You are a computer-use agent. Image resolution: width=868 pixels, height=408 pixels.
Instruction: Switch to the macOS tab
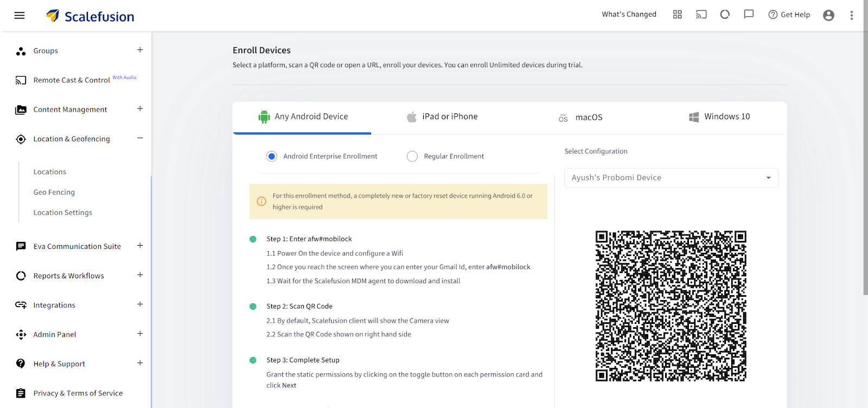[580, 117]
